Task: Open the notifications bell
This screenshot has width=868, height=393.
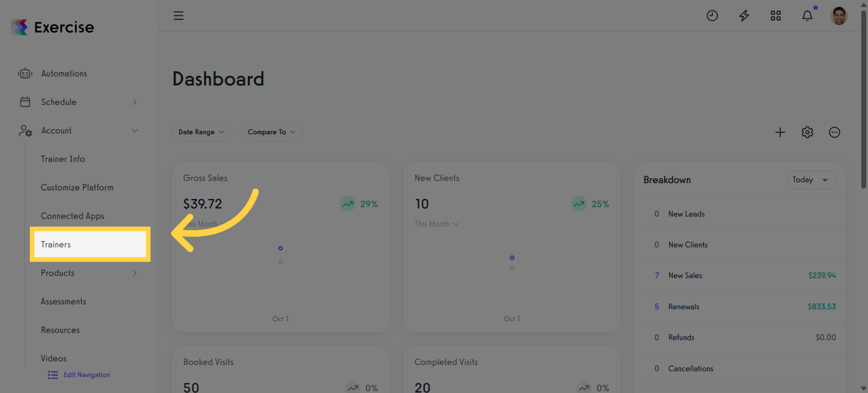Action: coord(808,16)
